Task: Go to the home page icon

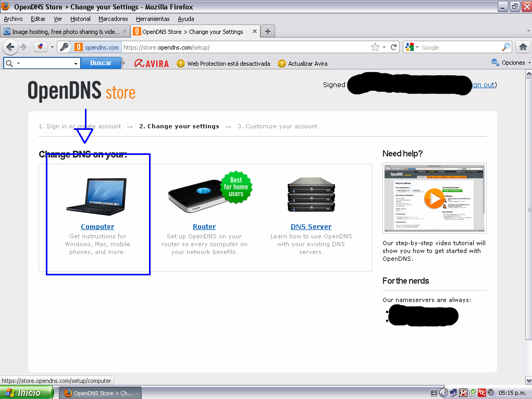Action: [523, 47]
